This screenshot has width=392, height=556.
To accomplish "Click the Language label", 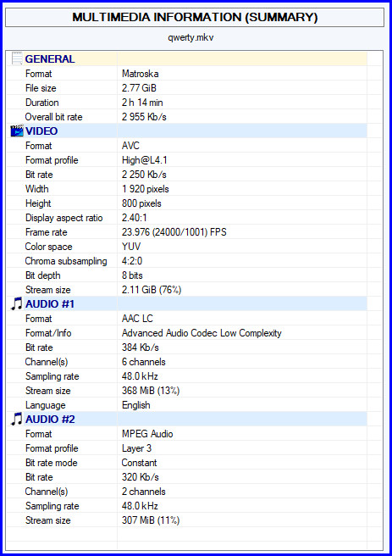I will pos(46,405).
